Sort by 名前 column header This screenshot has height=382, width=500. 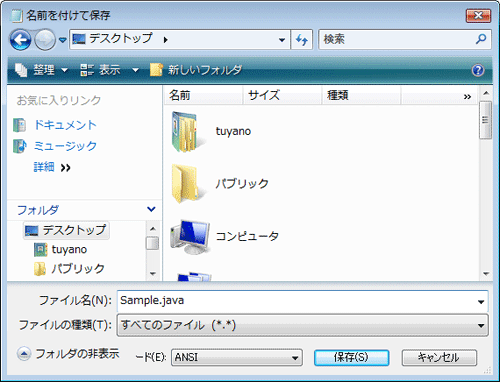203,95
